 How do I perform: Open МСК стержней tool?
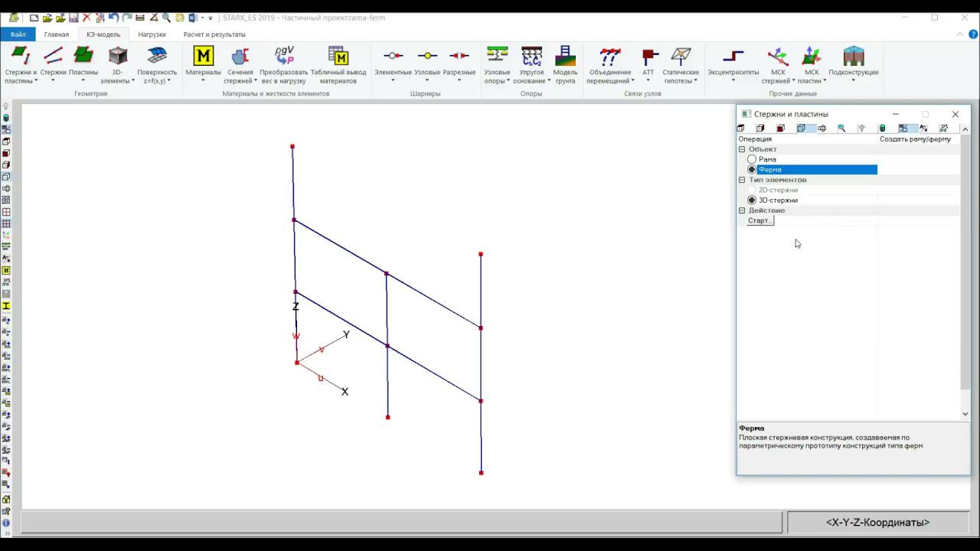pyautogui.click(x=778, y=65)
